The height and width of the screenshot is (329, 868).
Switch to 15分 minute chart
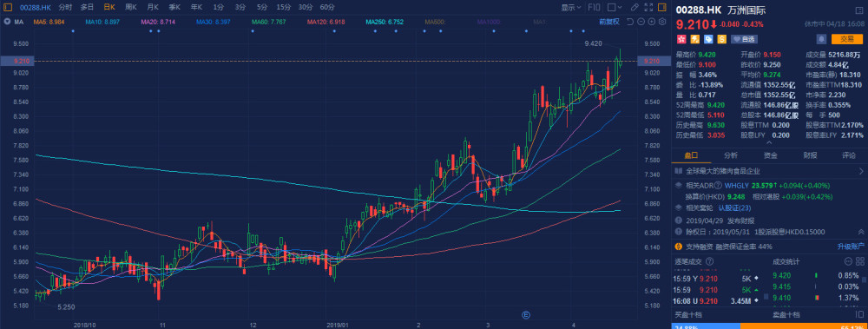(x=284, y=7)
